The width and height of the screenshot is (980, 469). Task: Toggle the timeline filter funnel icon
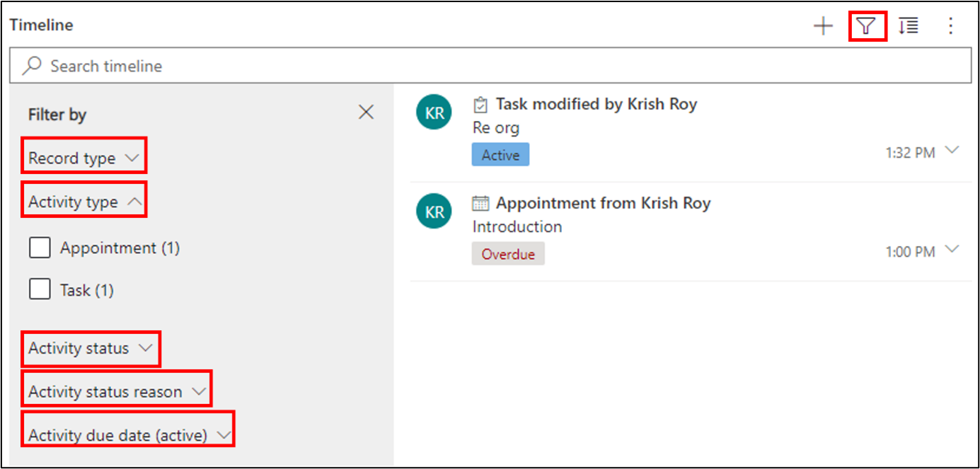coord(867,27)
